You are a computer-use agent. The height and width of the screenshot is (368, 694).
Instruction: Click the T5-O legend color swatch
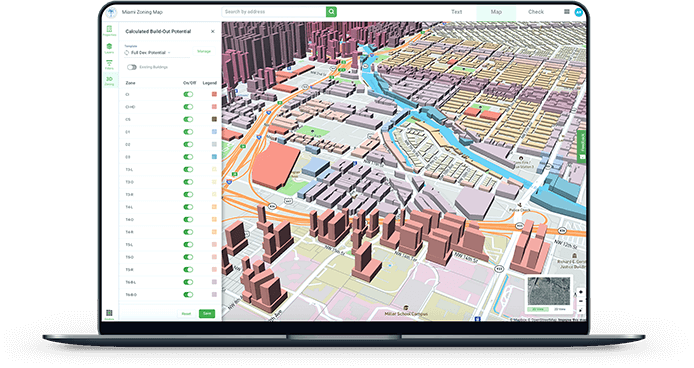pos(214,257)
